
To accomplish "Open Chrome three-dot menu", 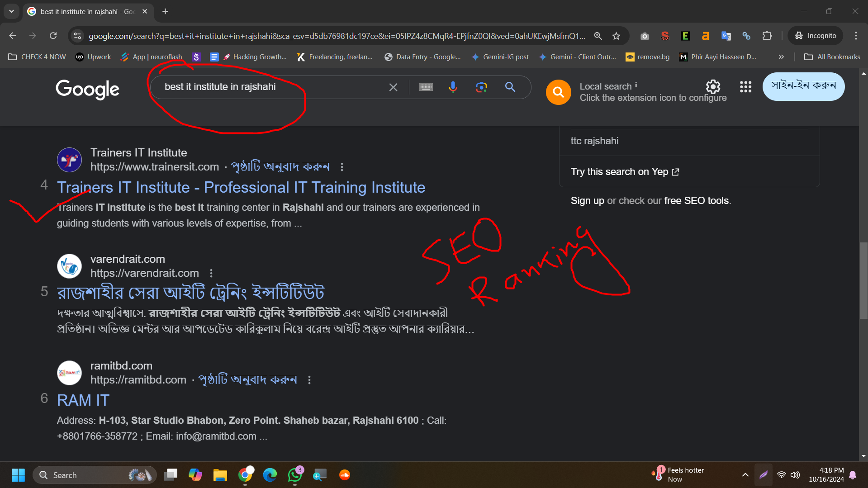I will pyautogui.click(x=856, y=36).
